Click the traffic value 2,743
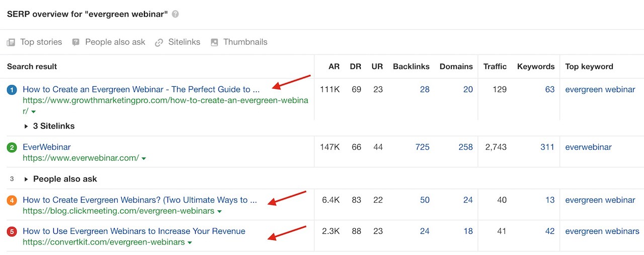The width and height of the screenshot is (644, 255). (x=495, y=147)
